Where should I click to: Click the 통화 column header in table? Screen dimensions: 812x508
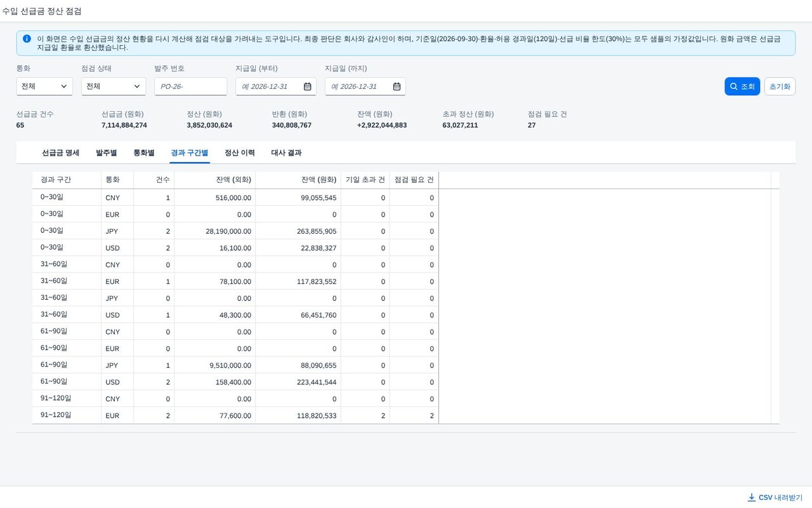[117, 180]
